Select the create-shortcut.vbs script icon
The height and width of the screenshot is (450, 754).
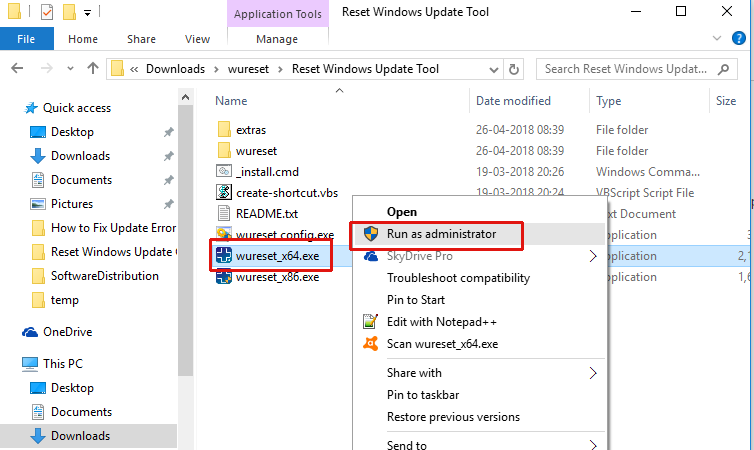224,192
